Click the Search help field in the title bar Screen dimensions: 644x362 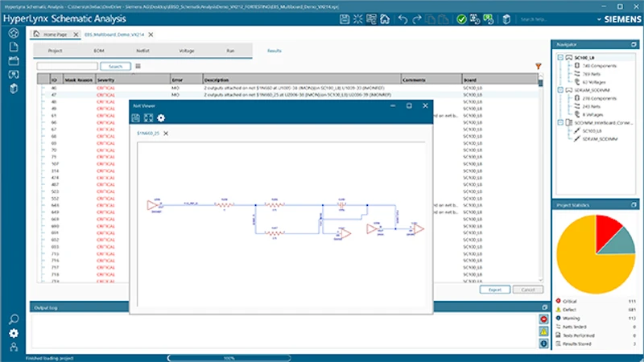pyautogui.click(x=556, y=19)
